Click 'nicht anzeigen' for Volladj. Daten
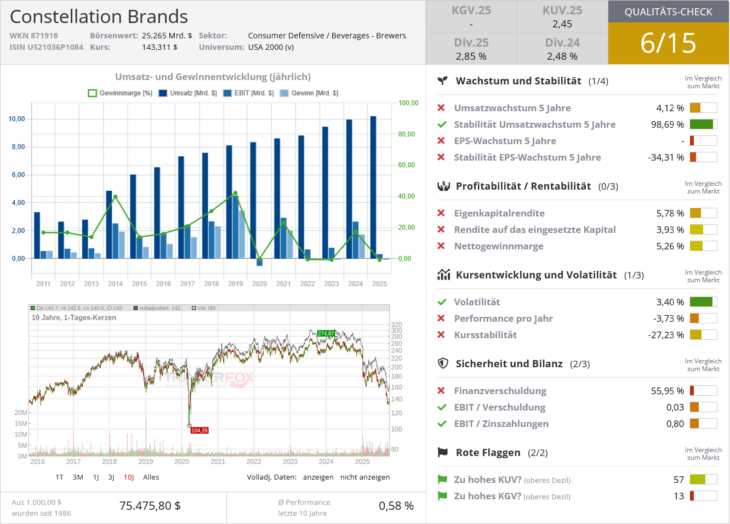The image size is (730, 524). (365, 477)
